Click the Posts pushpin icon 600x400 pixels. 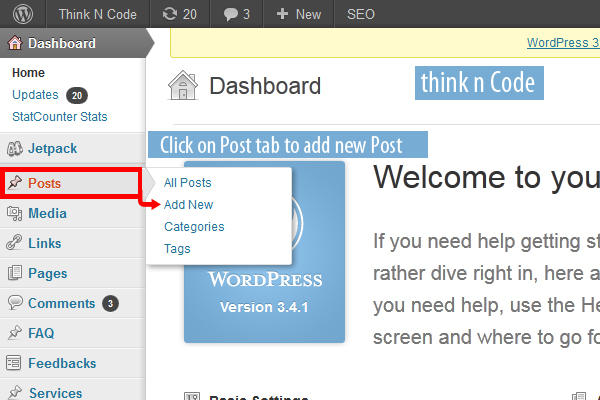tap(15, 183)
